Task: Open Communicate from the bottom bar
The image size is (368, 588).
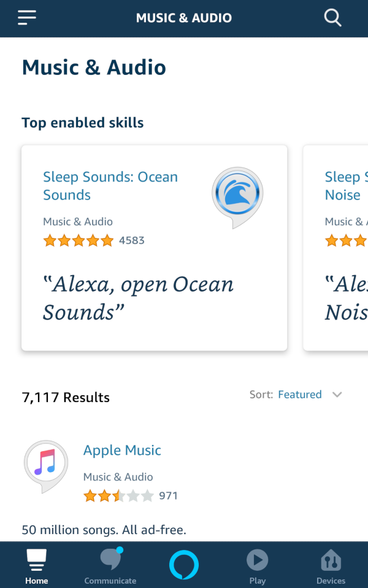Action: (x=110, y=565)
